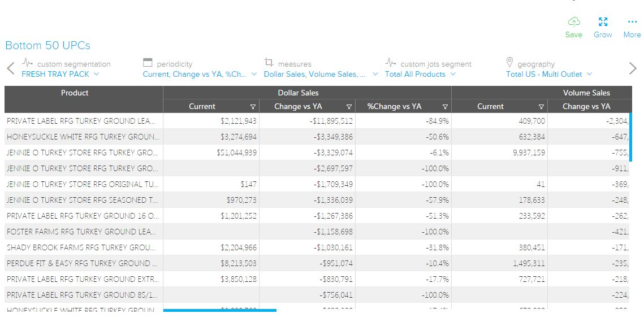
Task: Click filter icon on Dollar Sales Current column
Action: pos(253,107)
